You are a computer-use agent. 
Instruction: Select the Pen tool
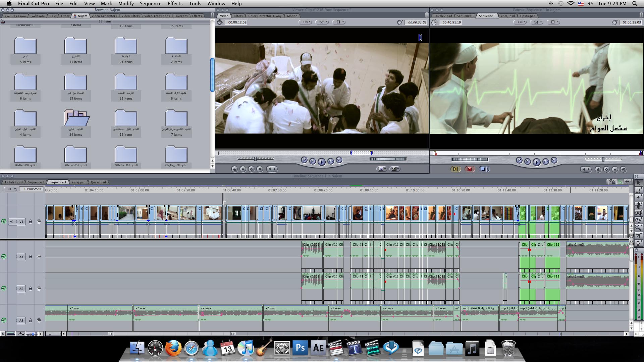[638, 243]
